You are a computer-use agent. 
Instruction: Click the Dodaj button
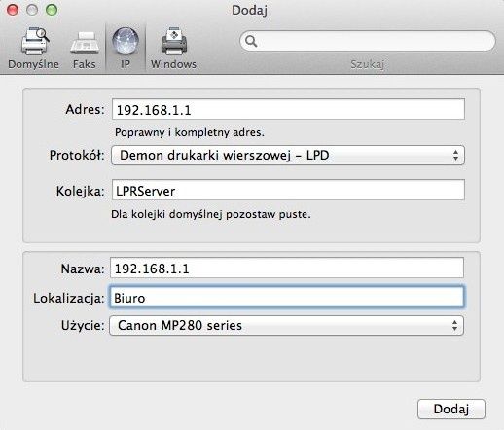pyautogui.click(x=451, y=410)
